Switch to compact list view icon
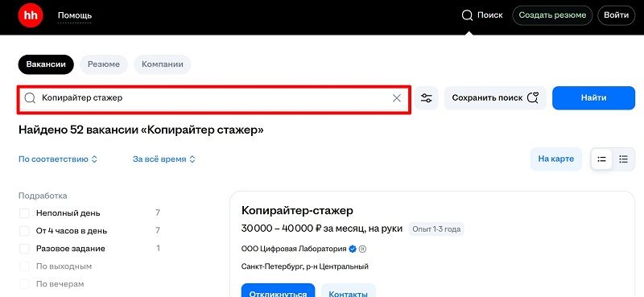 click(601, 159)
